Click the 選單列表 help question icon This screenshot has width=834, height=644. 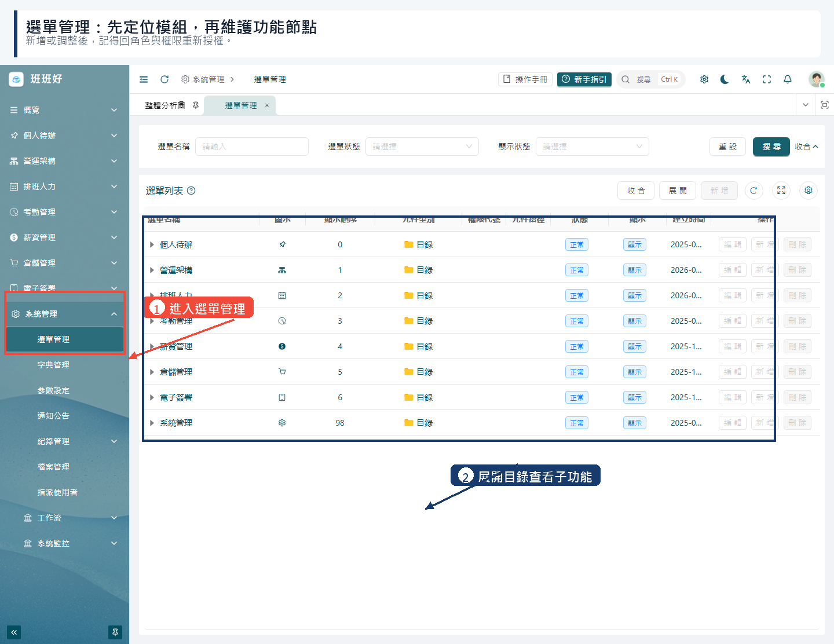pos(191,191)
